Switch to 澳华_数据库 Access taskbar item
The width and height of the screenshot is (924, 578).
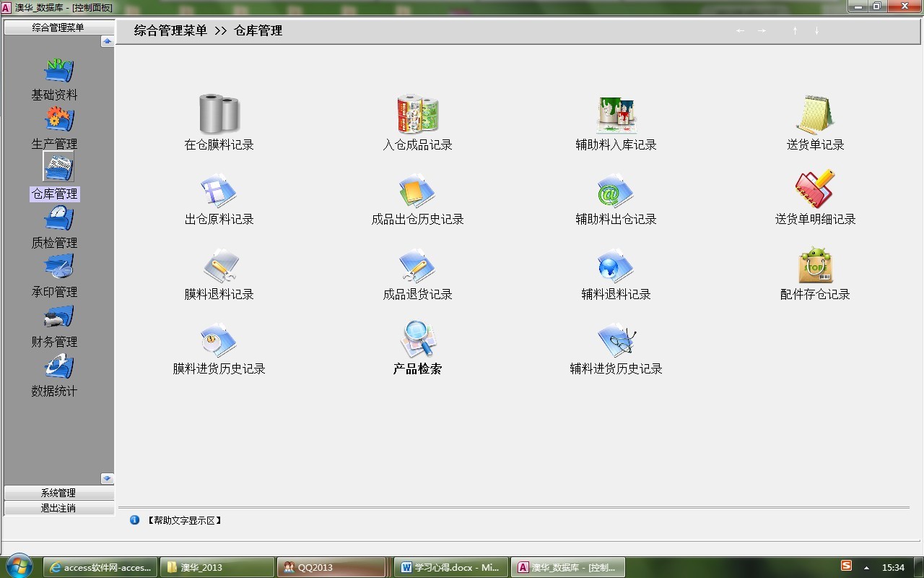tap(568, 567)
